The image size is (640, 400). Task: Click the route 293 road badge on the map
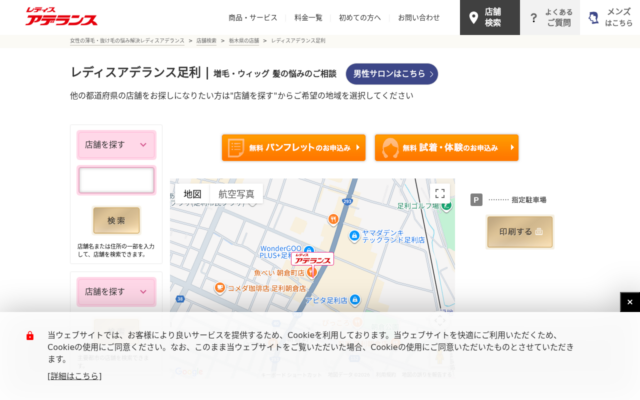(347, 201)
